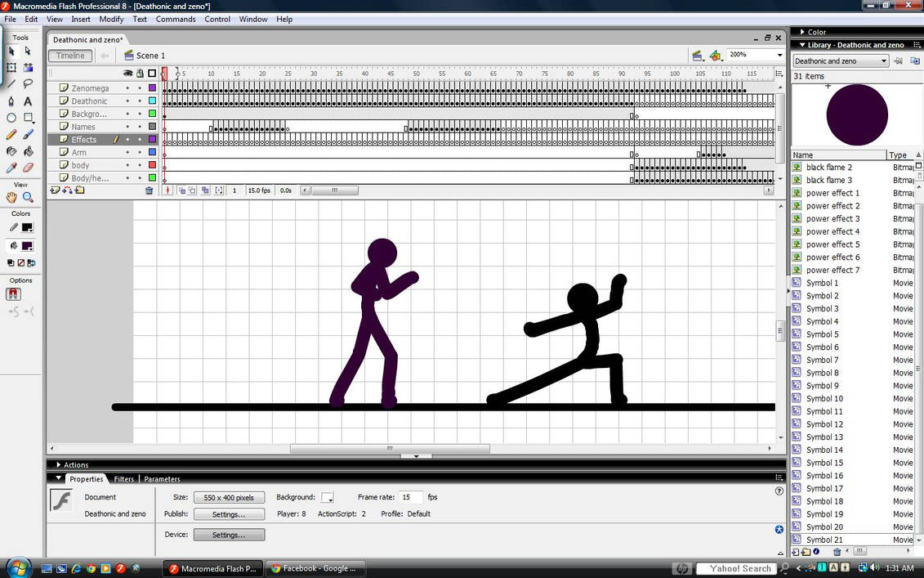The image size is (924, 578).
Task: Hide all layers with the eye column header
Action: click(128, 73)
